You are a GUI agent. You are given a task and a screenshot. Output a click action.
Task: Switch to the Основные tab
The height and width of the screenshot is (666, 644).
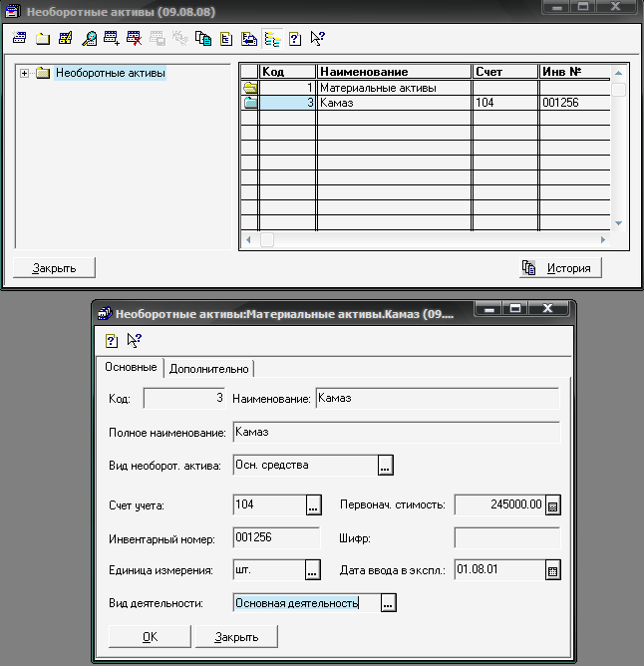pyautogui.click(x=131, y=367)
